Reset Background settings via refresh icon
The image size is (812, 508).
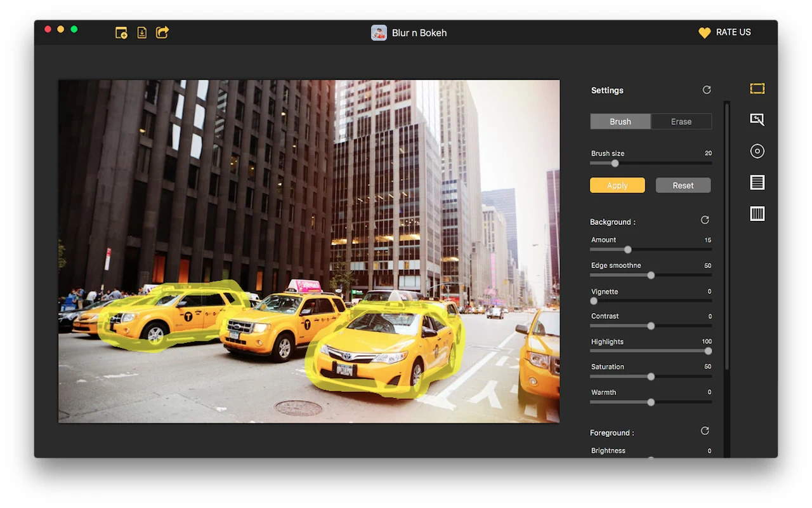click(705, 220)
